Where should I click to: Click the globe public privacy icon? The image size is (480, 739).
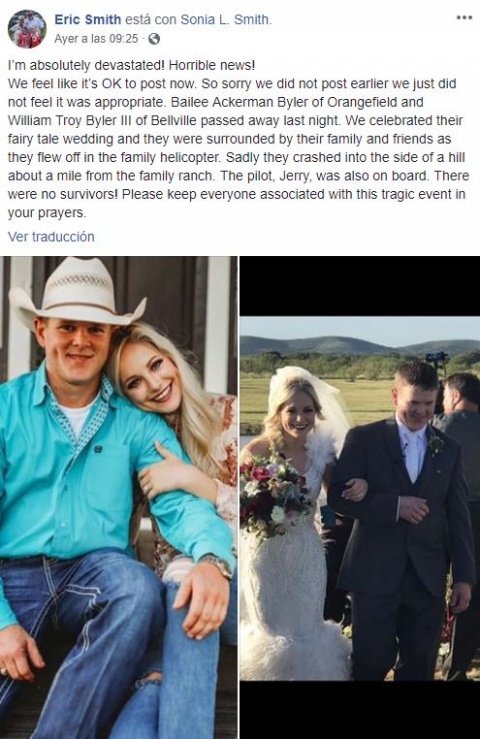point(154,39)
